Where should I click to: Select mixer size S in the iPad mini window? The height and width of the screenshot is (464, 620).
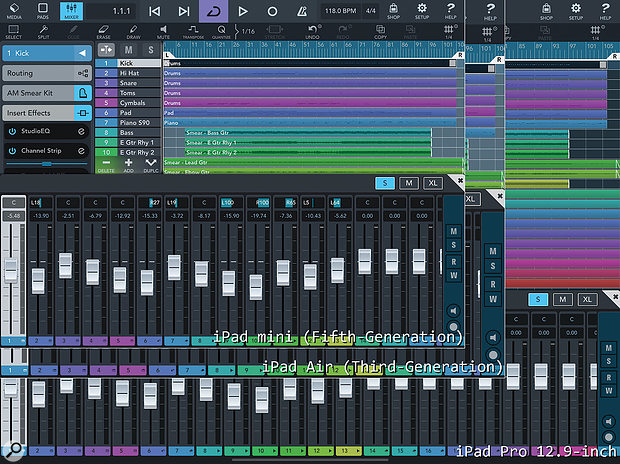click(385, 183)
